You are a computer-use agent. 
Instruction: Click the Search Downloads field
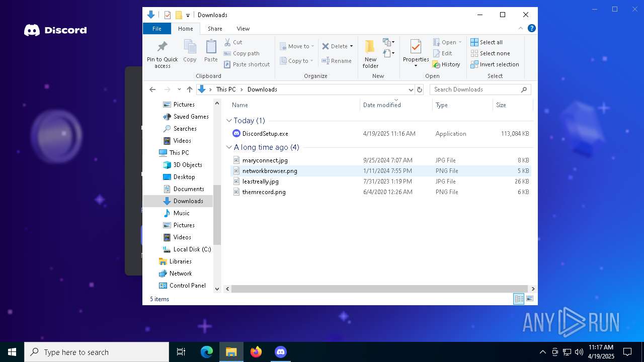(480, 89)
